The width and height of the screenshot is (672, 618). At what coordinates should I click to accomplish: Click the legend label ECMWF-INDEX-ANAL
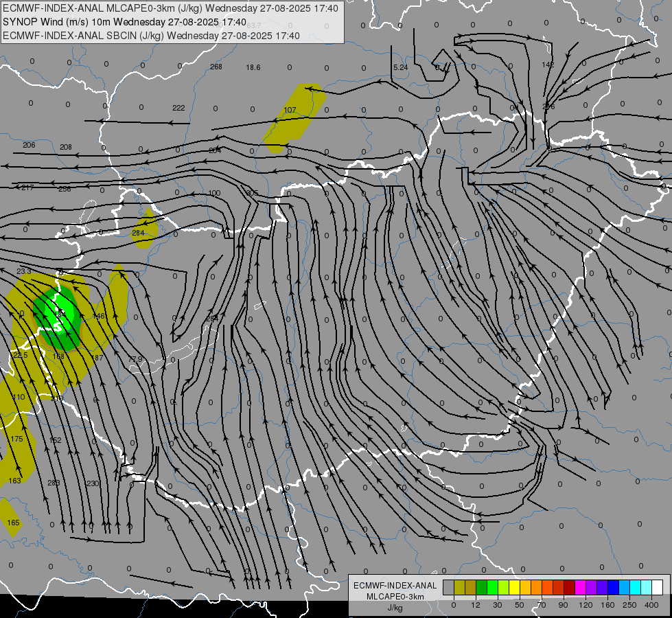coord(395,586)
